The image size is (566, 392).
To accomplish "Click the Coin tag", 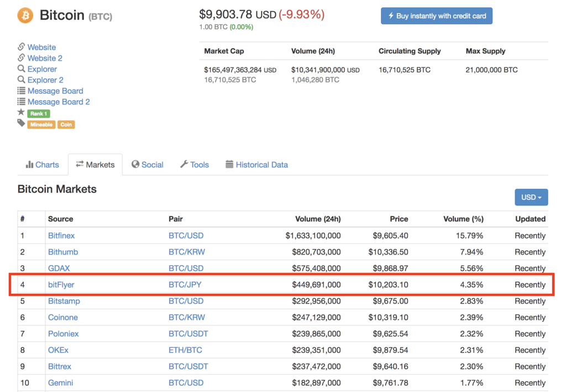I will coord(66,124).
